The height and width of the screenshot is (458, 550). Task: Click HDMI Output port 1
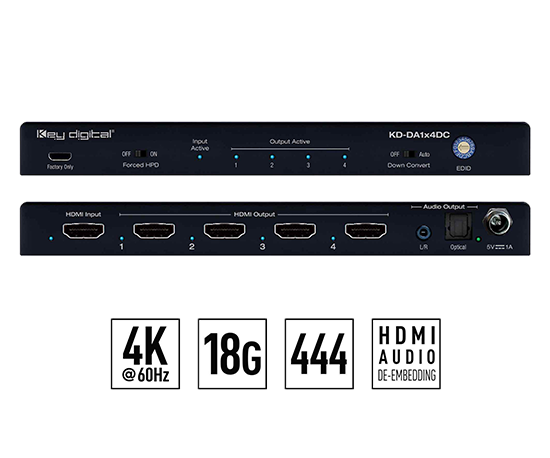(x=154, y=231)
